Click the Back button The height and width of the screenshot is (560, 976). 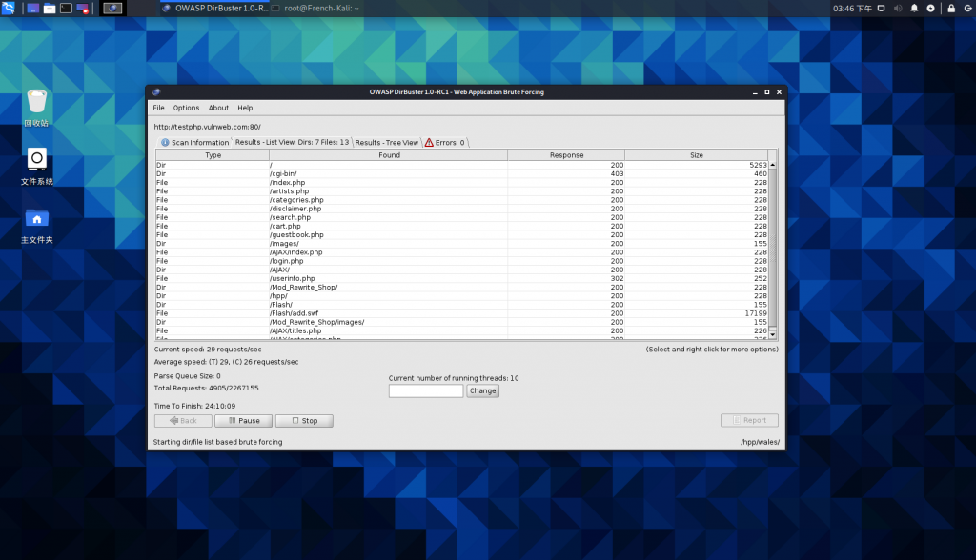183,421
